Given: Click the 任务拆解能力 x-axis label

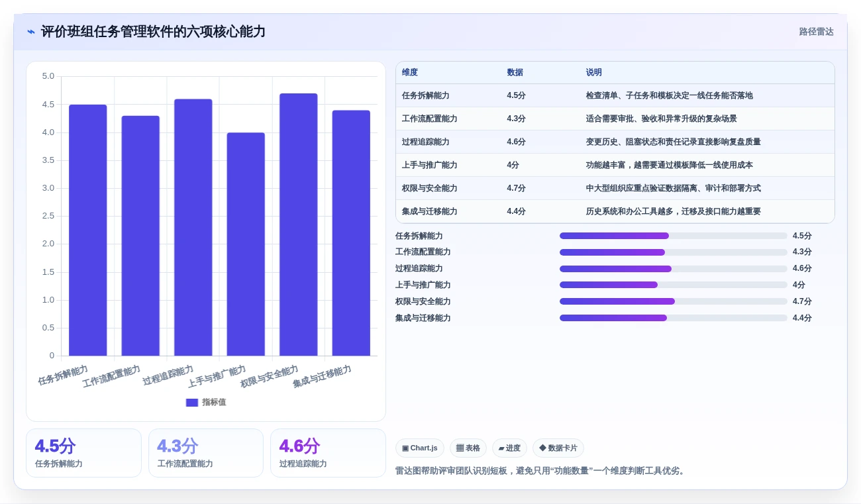Looking at the screenshot, I should [x=64, y=375].
